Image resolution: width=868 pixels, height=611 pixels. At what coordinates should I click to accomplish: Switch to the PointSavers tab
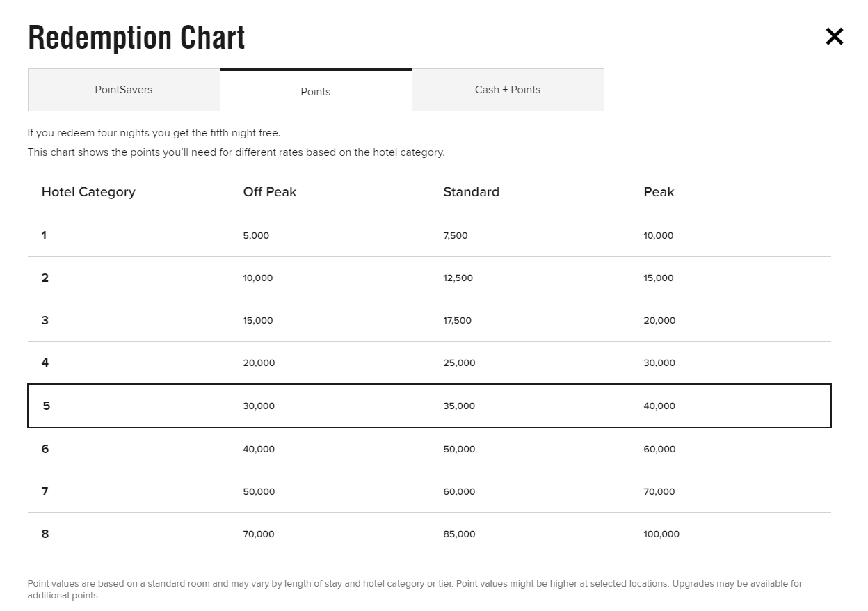[x=124, y=90]
